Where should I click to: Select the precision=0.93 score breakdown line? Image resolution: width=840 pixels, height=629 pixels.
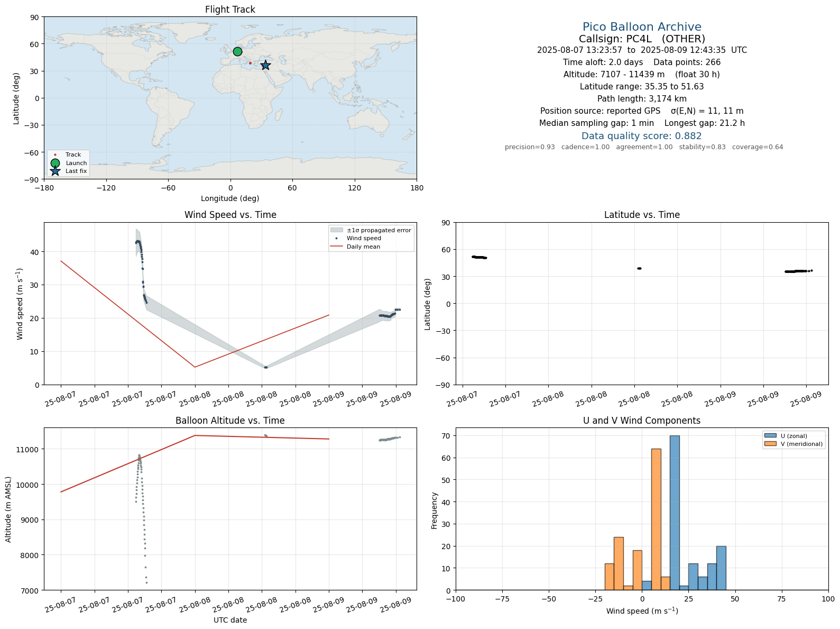pyautogui.click(x=644, y=147)
